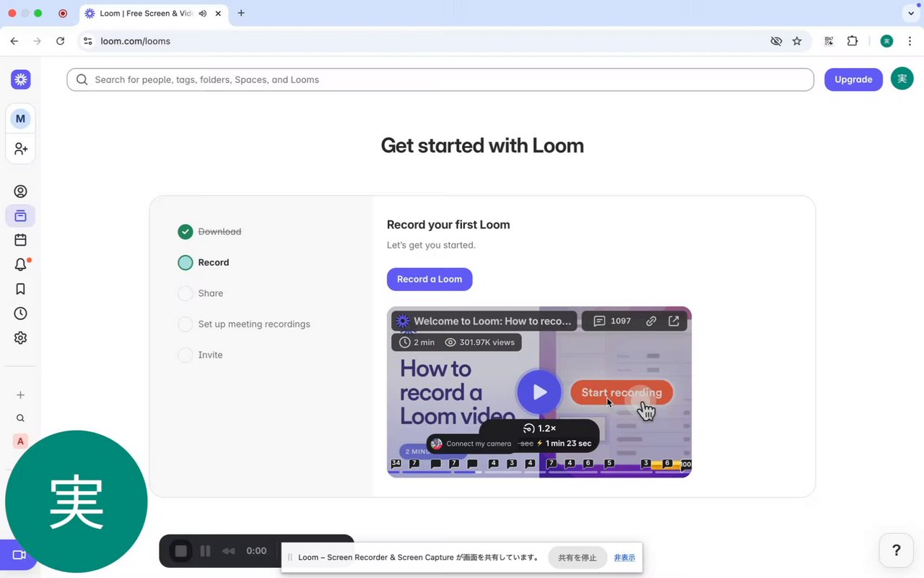The width and height of the screenshot is (924, 578).
Task: Open the settings gear icon in sidebar
Action: (x=20, y=337)
